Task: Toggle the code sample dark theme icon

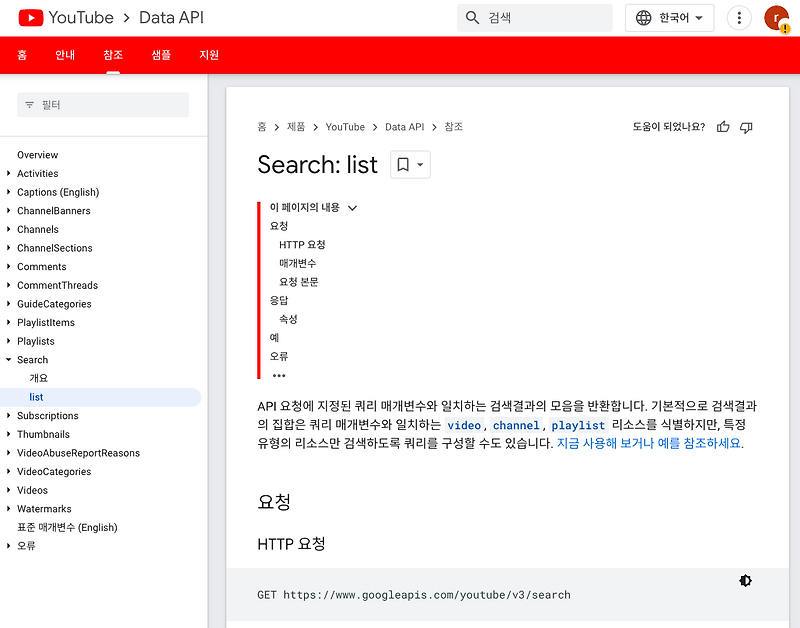Action: tap(746, 580)
